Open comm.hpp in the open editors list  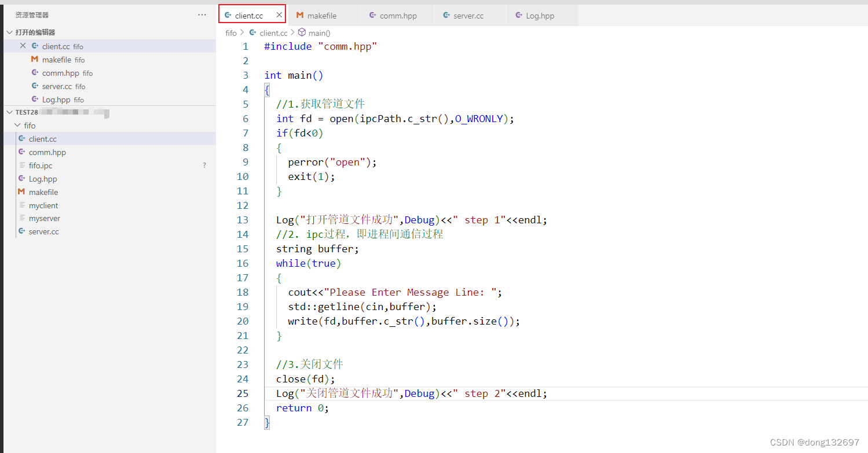click(x=110, y=73)
